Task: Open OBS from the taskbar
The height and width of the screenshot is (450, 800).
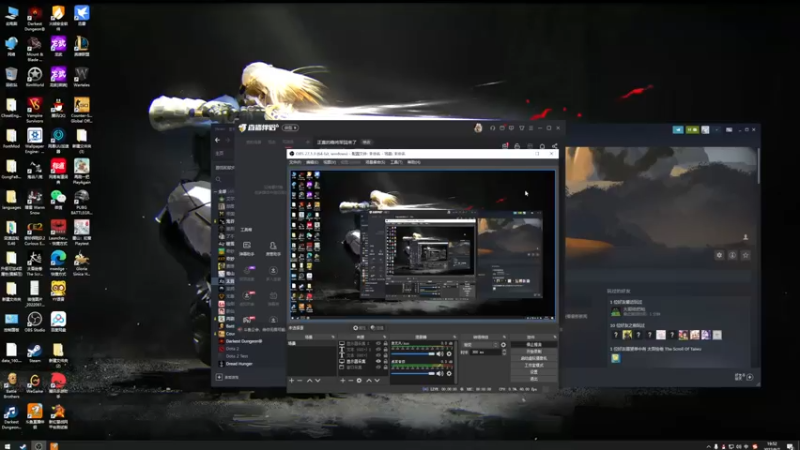Action: pos(38,446)
